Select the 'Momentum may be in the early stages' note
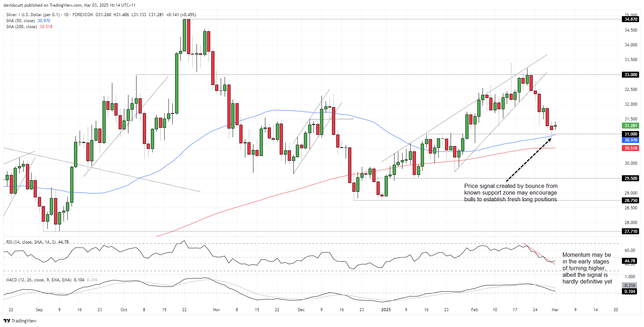The image size is (644, 327). click(587, 268)
